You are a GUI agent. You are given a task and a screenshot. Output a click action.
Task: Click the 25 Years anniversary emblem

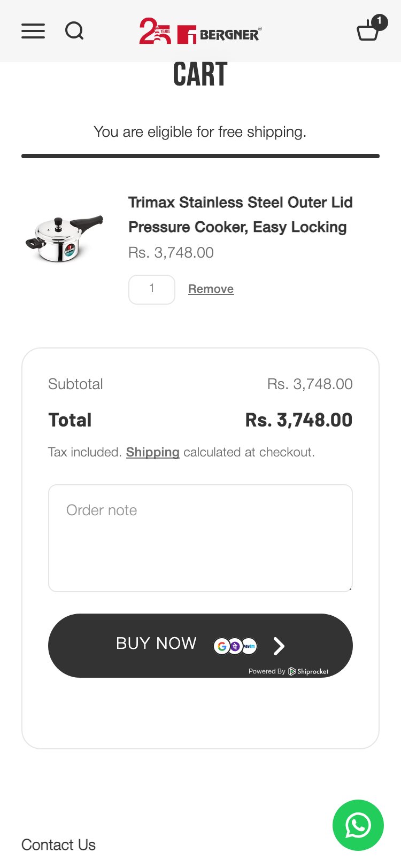pyautogui.click(x=155, y=32)
